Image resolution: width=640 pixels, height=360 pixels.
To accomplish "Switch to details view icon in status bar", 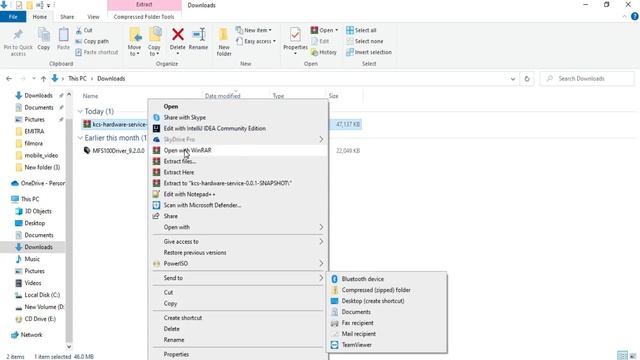I will coord(622,356).
